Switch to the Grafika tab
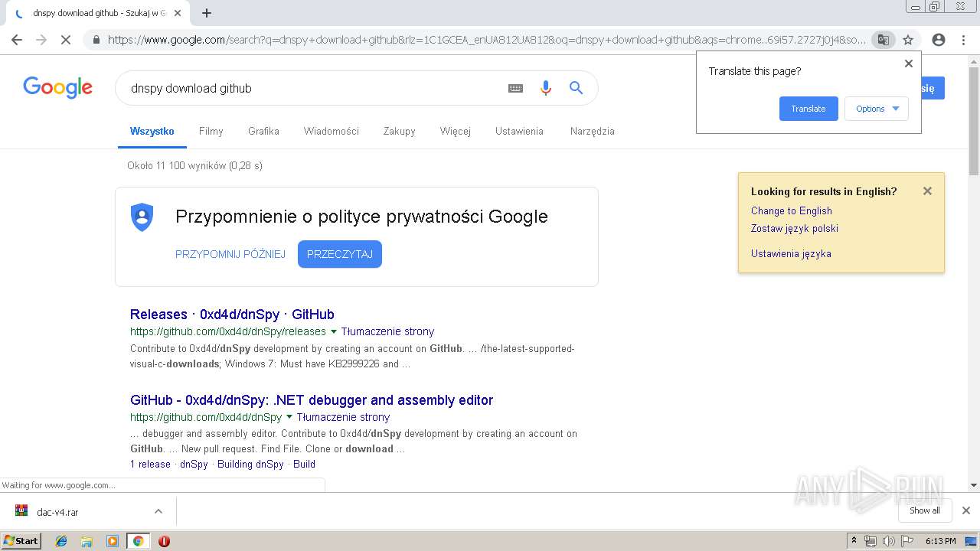980x551 pixels. pyautogui.click(x=263, y=131)
